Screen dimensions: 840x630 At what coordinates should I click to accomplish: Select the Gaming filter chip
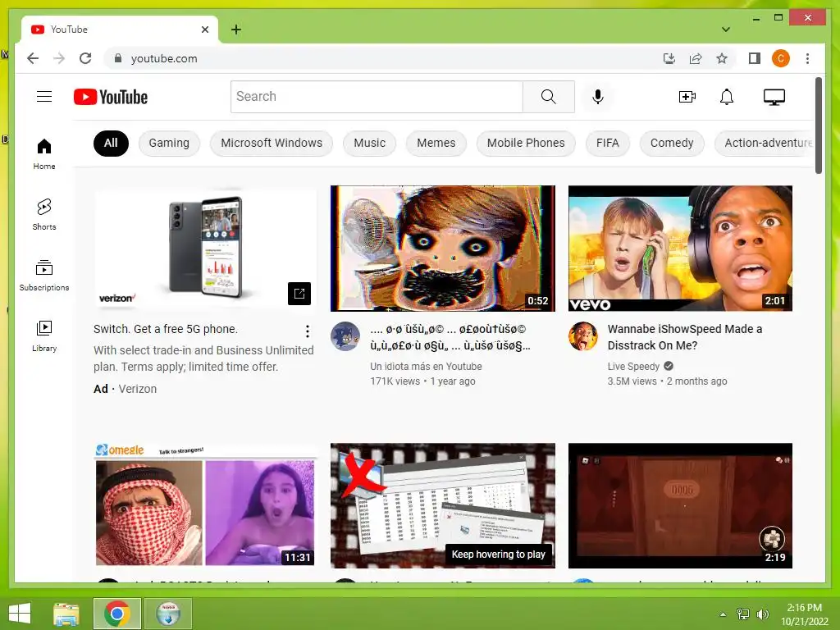(169, 143)
